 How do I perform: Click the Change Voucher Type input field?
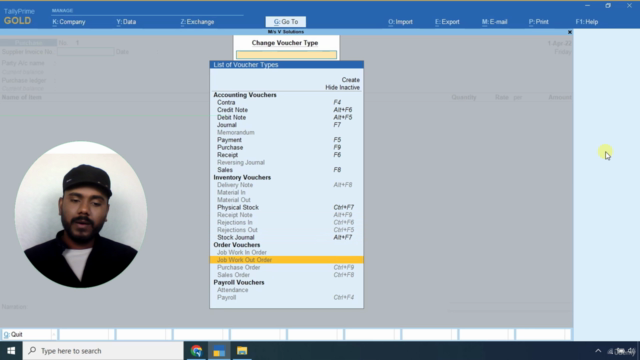(286, 55)
